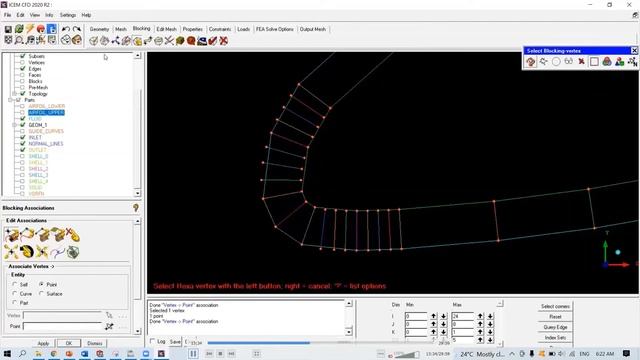This screenshot has width=640, height=360.
Task: Switch to the Geometry tab
Action: coord(99,29)
